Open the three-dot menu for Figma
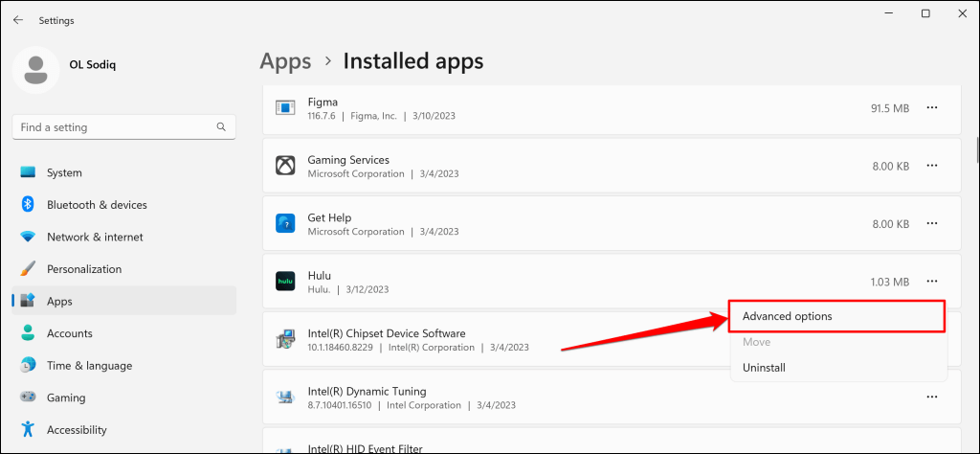This screenshot has width=980, height=454. [x=931, y=108]
